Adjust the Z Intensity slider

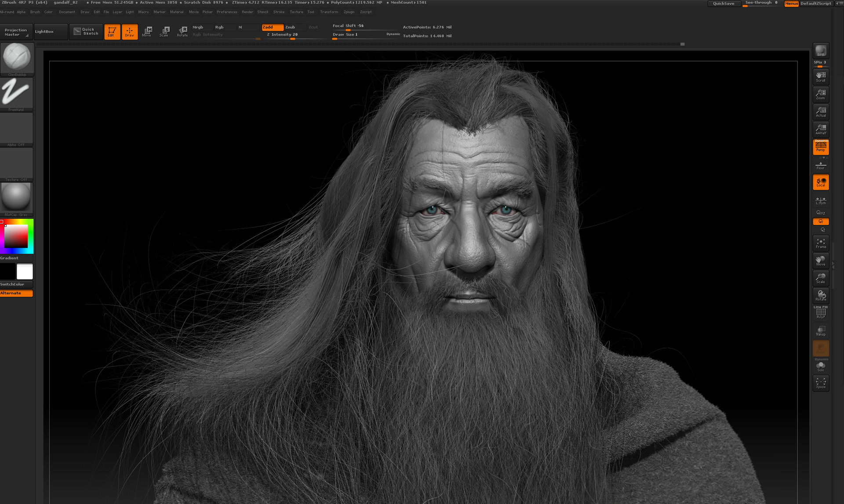[x=295, y=35]
